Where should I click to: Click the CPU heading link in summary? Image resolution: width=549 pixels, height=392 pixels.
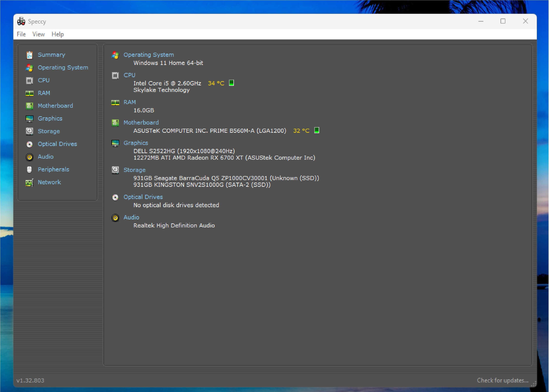(x=130, y=75)
